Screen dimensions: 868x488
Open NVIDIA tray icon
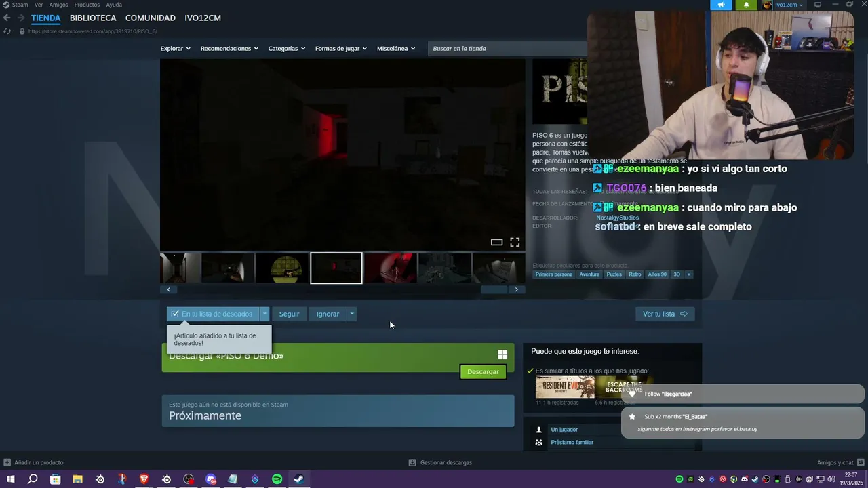(x=690, y=479)
